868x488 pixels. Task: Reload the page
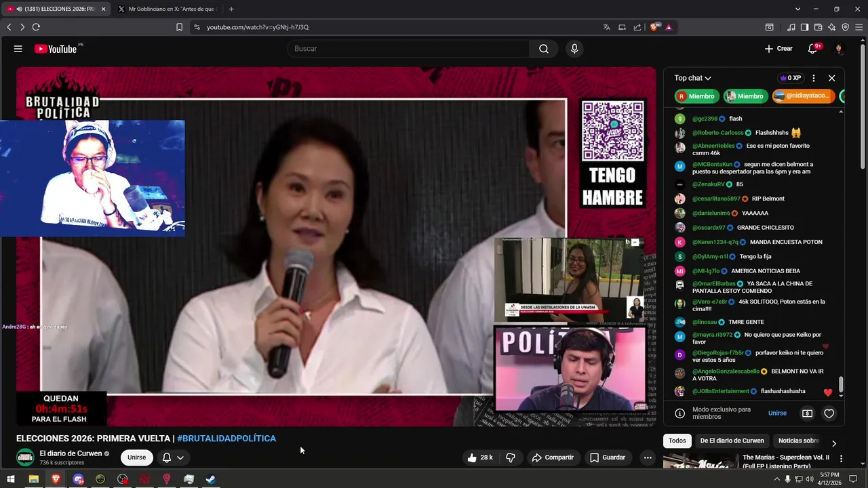tap(36, 27)
